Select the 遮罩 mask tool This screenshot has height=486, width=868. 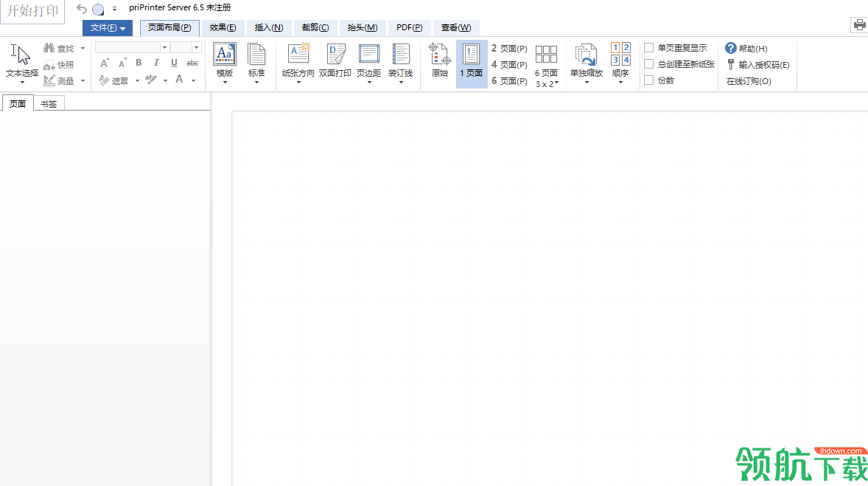114,80
